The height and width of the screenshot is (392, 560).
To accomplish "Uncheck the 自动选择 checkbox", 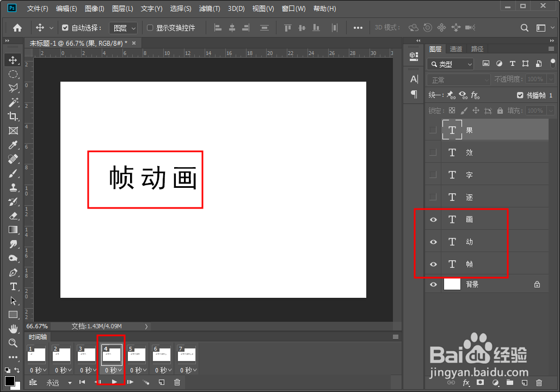I will point(65,28).
